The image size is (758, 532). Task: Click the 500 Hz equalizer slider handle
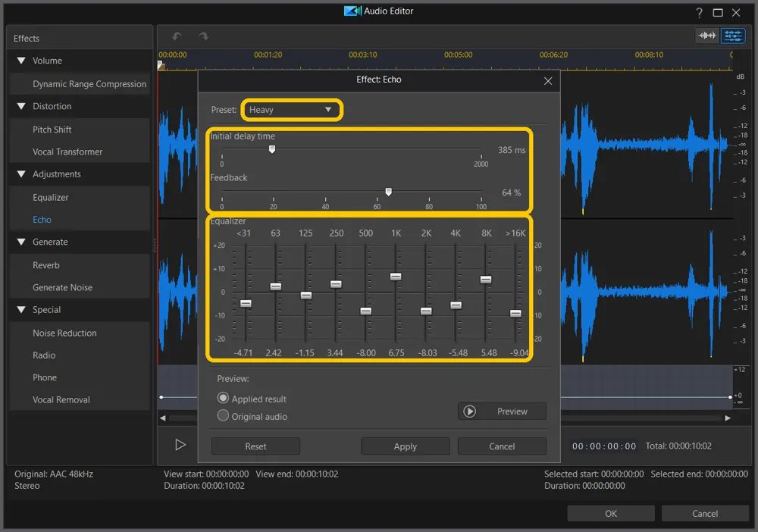366,311
